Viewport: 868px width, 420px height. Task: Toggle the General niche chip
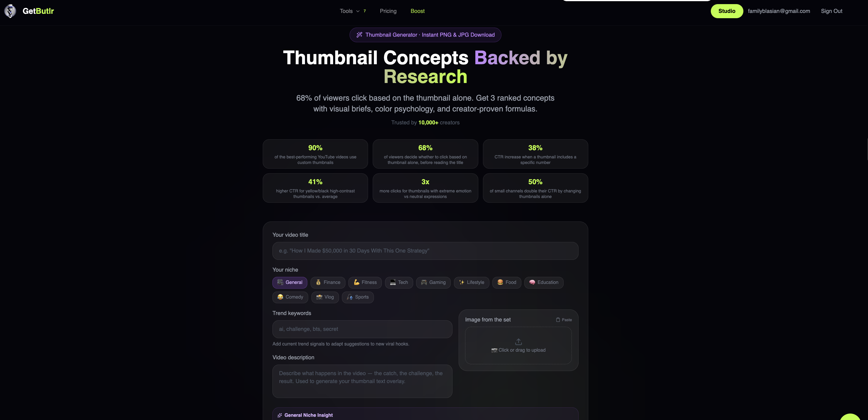click(x=289, y=282)
